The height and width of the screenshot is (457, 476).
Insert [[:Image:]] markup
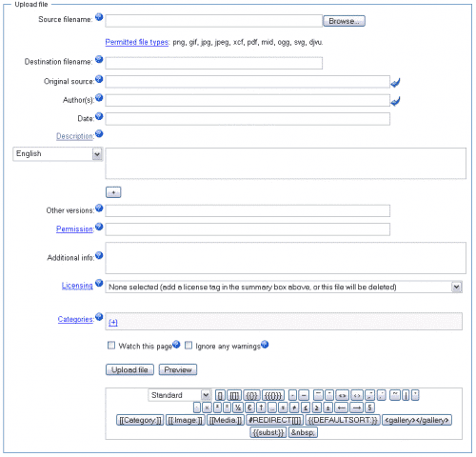click(186, 420)
